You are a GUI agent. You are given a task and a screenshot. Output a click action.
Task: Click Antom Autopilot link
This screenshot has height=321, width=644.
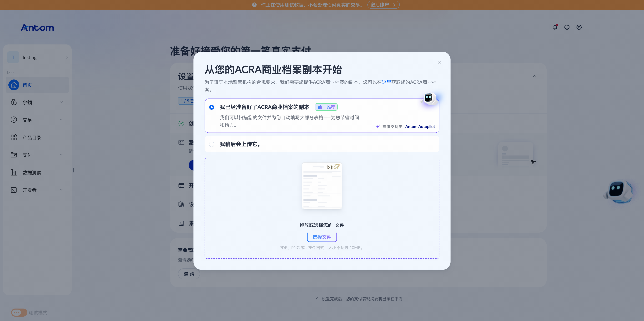pyautogui.click(x=420, y=126)
